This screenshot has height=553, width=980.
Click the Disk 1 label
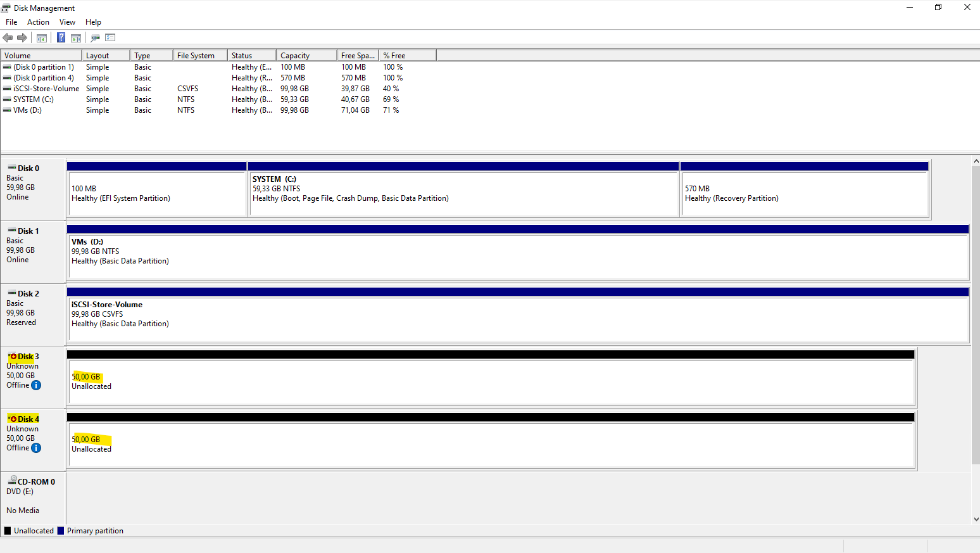28,231
